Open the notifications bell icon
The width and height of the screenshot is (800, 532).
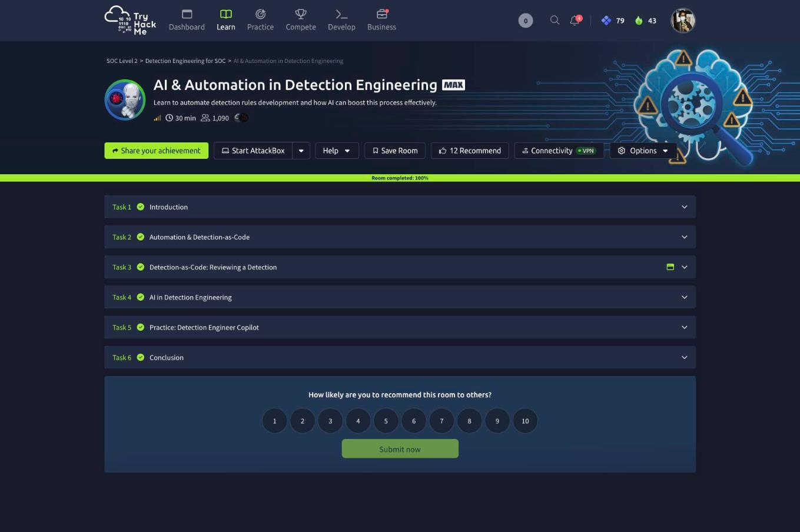coord(575,21)
